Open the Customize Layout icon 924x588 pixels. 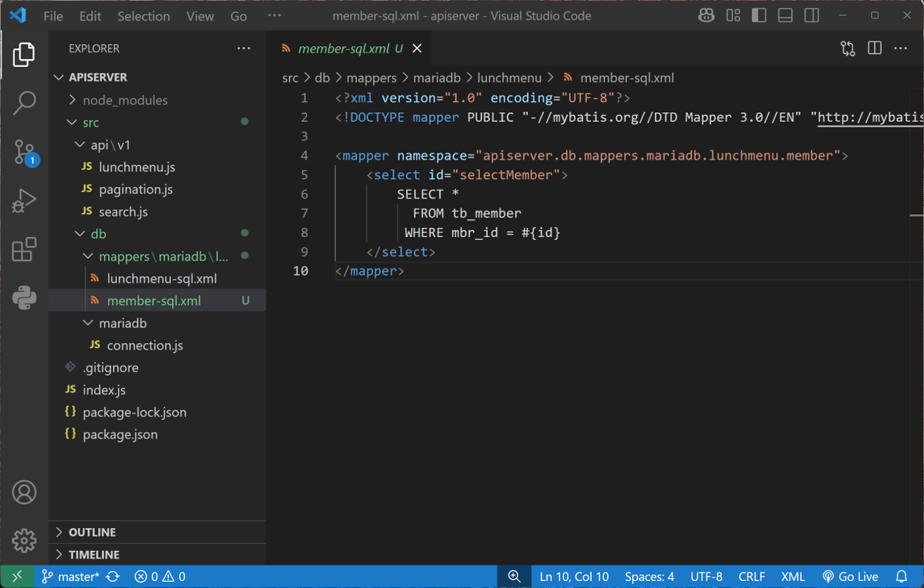(733, 15)
